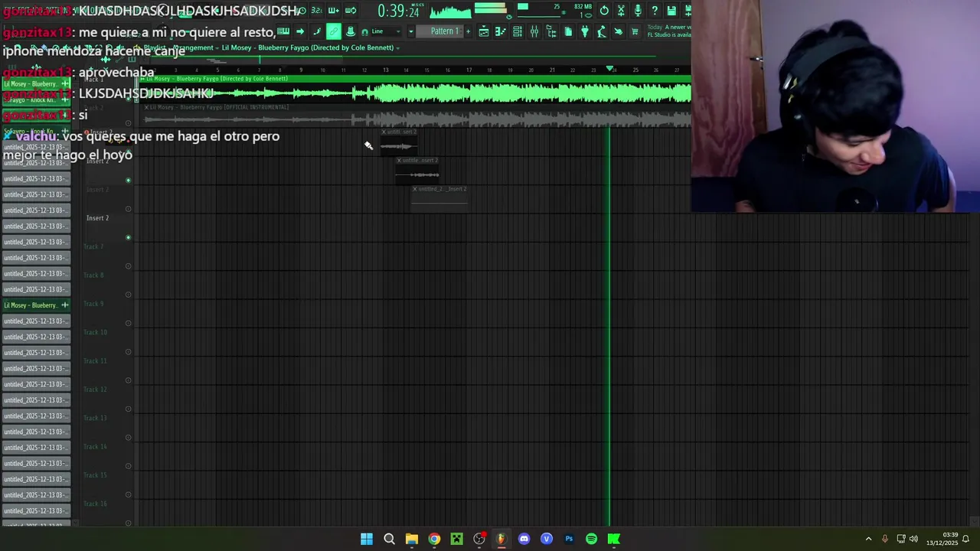
Task: Open Google Chrome from taskbar
Action: pyautogui.click(x=434, y=539)
